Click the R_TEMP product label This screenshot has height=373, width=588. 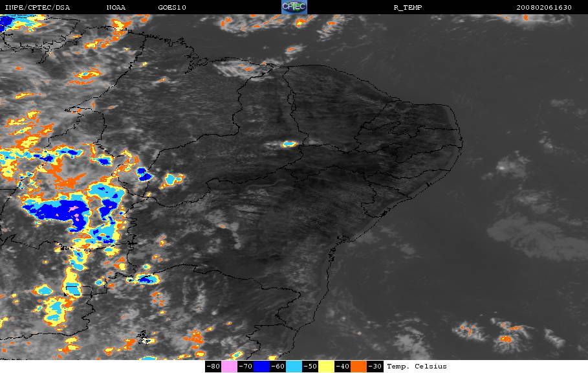click(408, 7)
